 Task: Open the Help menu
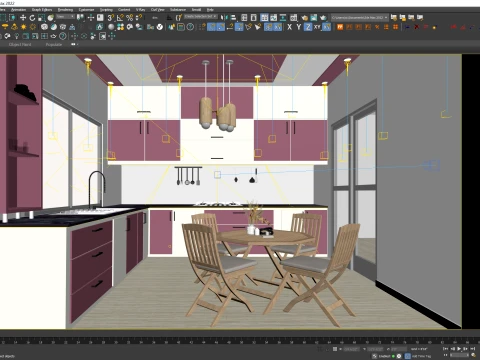click(210, 10)
